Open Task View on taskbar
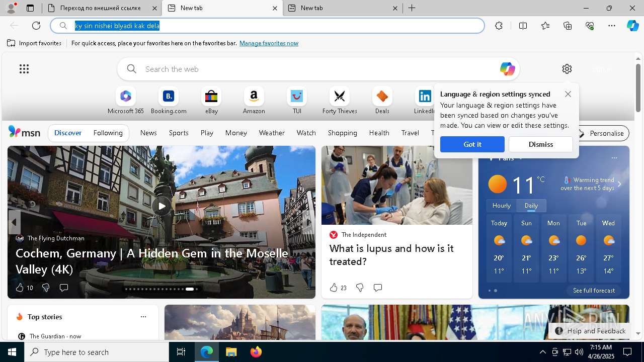Screen dimensions: 644x362 coord(181,352)
